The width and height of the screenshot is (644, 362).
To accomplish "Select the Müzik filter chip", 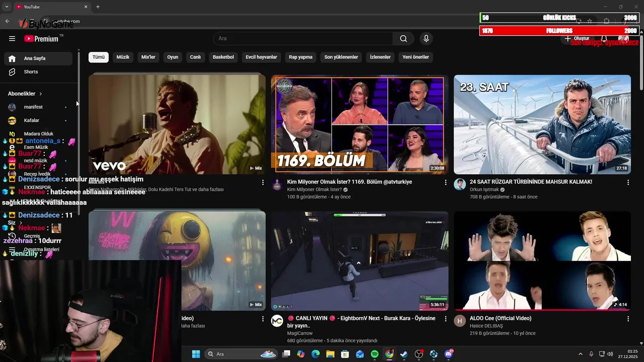I will click(x=123, y=57).
